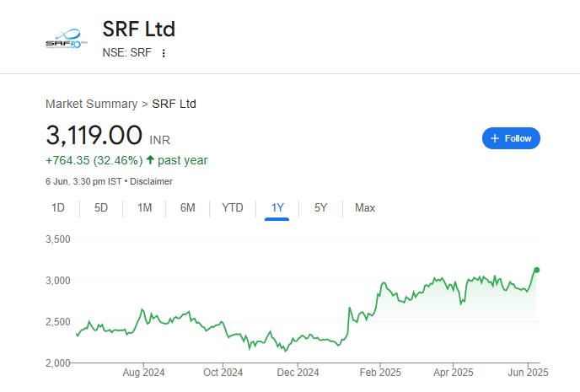This screenshot has width=580, height=392.
Task: Click the NSE: SRF ticker text
Action: 126,53
